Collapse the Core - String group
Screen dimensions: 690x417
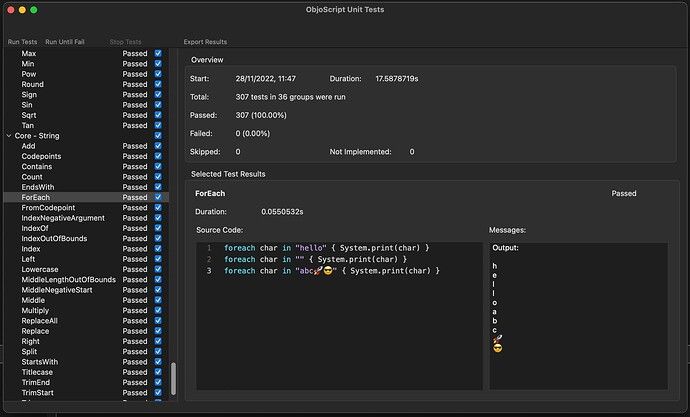pyautogui.click(x=9, y=136)
